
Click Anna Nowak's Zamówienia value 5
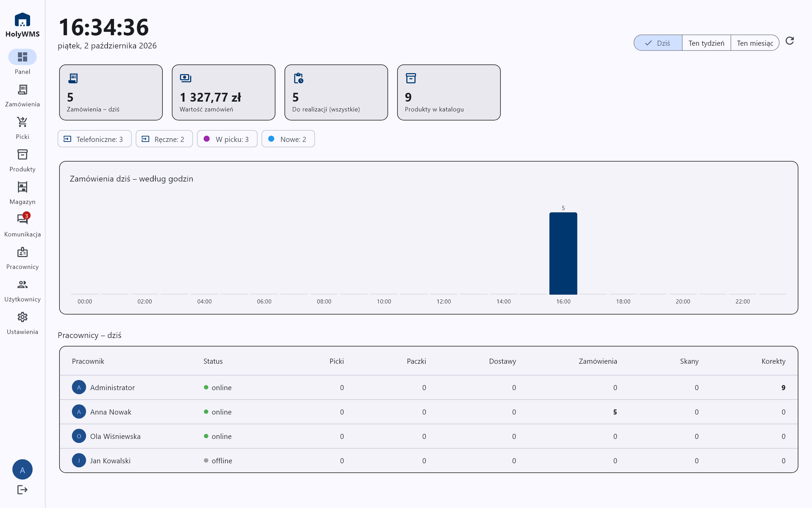coord(615,412)
